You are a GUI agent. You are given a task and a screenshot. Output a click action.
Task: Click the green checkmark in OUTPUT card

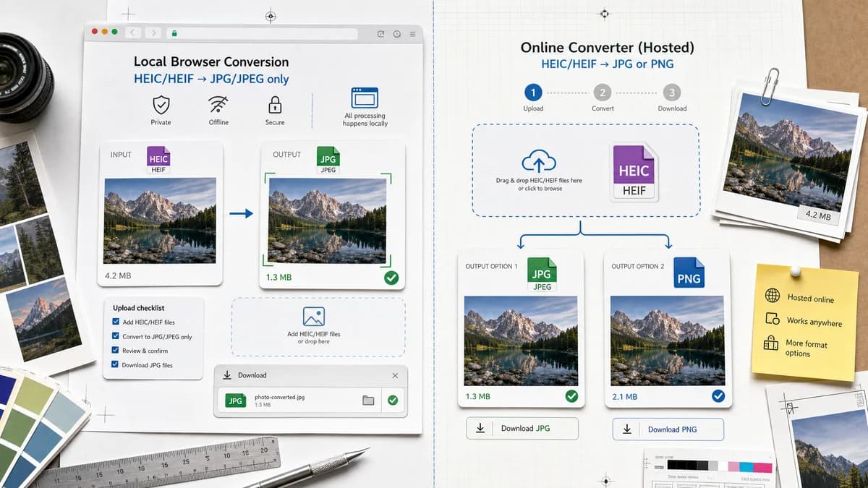[x=391, y=278]
